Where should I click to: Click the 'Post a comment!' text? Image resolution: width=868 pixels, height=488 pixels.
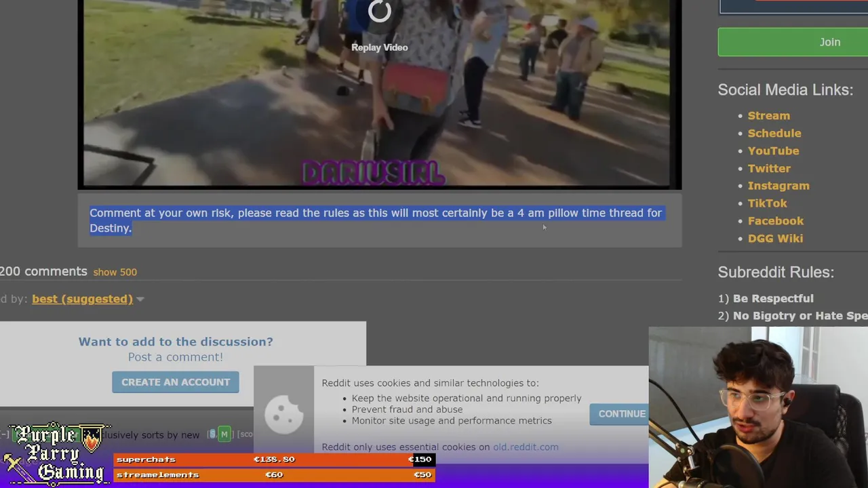pyautogui.click(x=176, y=357)
